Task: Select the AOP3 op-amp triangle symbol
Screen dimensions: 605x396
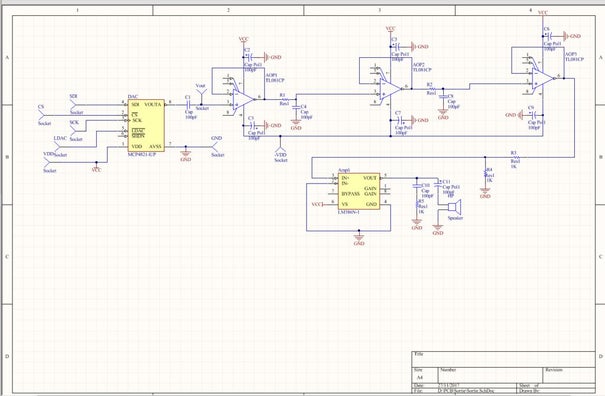Action: click(x=543, y=78)
